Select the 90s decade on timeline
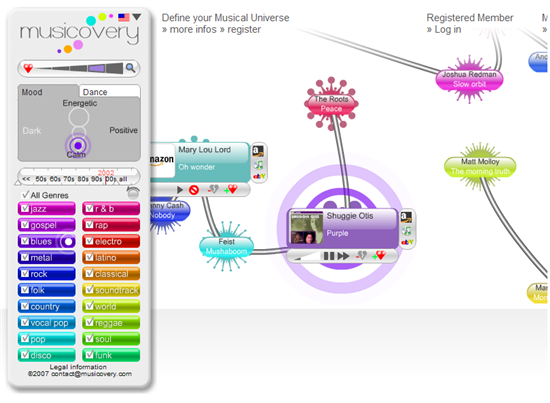The image size is (550, 403). point(96,179)
